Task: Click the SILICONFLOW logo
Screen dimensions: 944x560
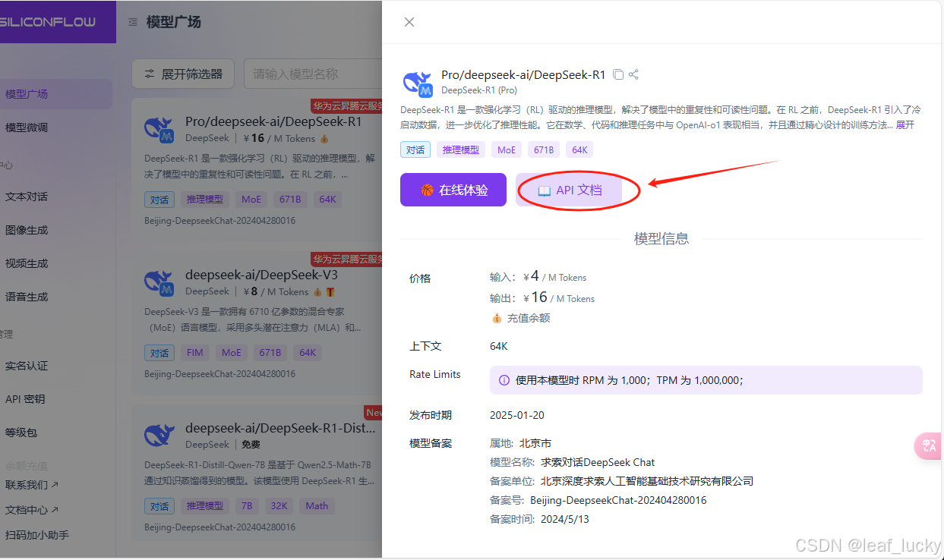Action: [48, 21]
